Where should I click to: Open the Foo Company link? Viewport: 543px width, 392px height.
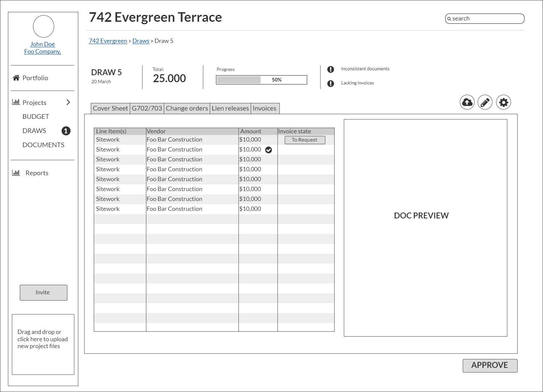43,51
